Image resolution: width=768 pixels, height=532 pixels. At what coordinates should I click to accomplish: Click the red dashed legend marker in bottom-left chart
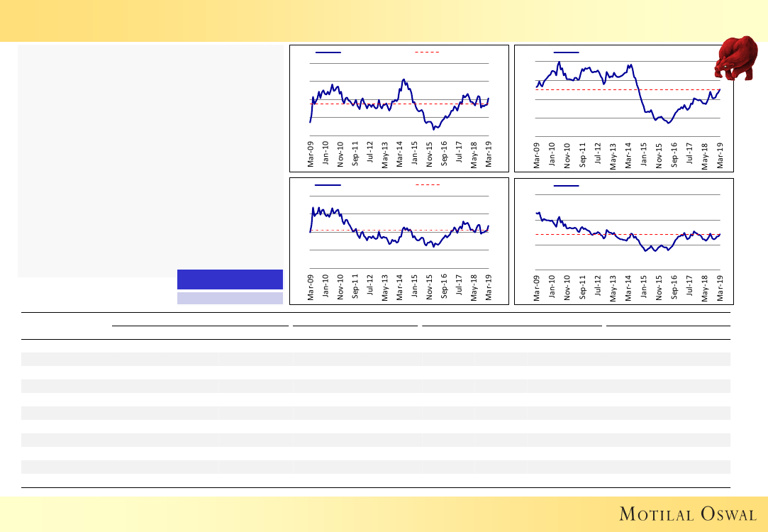[x=427, y=184]
